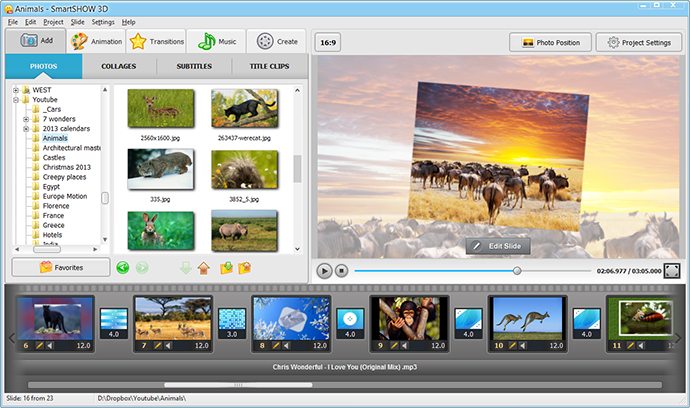Add the whole folder with the down-arrow folder icon
This screenshot has height=408, width=690.
coord(225,267)
